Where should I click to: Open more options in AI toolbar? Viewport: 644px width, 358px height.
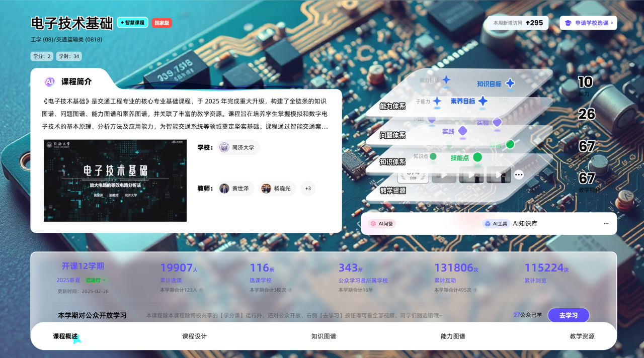click(x=606, y=224)
